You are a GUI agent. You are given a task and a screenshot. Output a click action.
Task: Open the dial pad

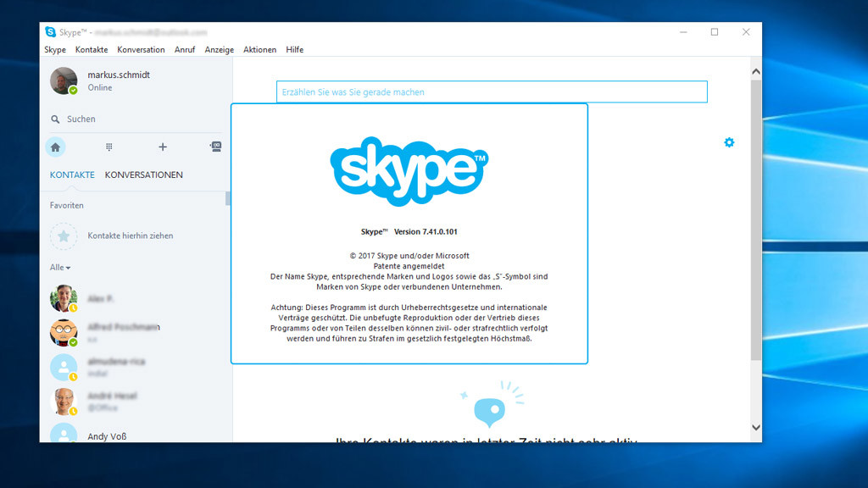[109, 147]
